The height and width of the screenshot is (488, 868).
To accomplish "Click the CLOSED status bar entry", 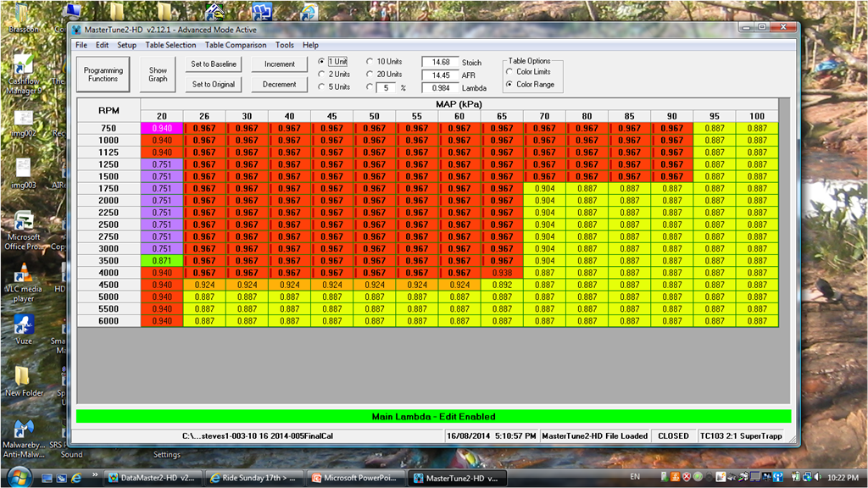I will pyautogui.click(x=673, y=436).
